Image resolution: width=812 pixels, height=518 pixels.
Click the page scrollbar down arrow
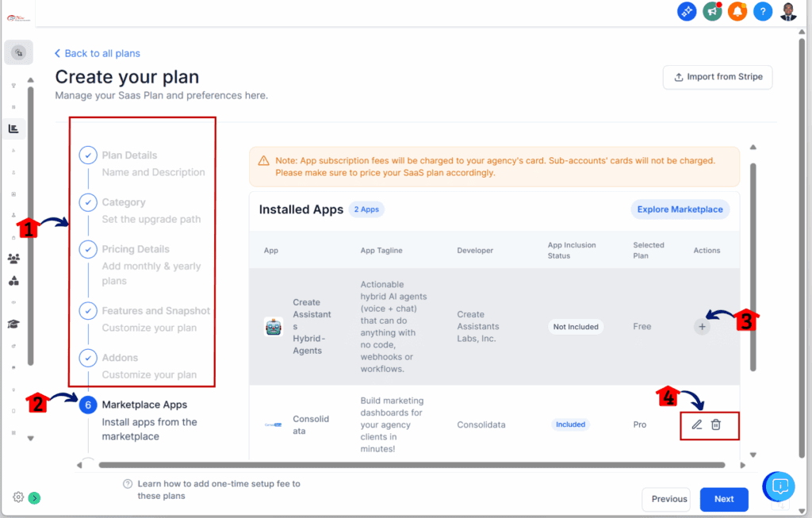[x=802, y=512]
